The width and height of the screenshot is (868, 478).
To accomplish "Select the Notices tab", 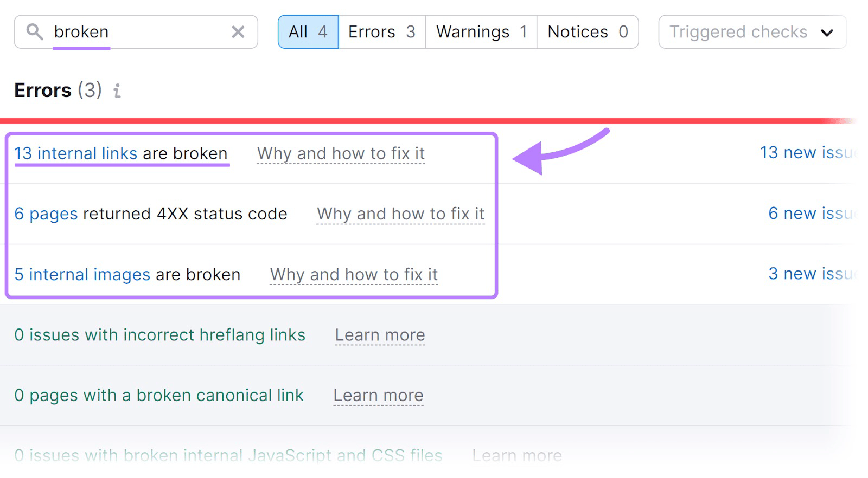I will point(586,32).
